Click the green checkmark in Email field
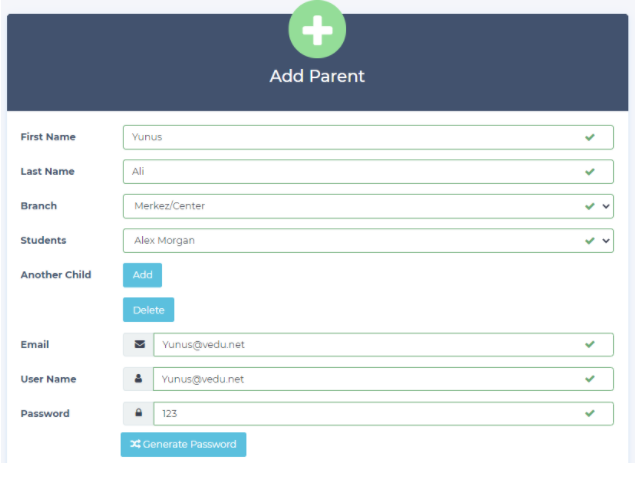Screen dimensions: 635x498 (590, 345)
